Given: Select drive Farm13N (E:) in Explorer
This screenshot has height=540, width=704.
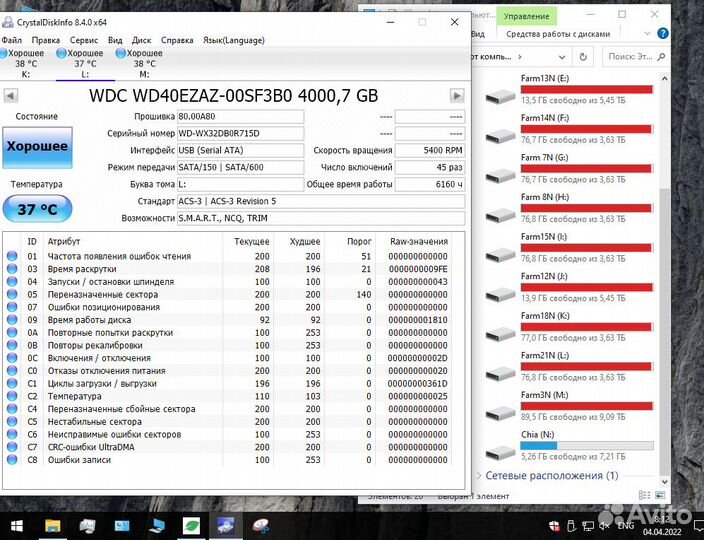Looking at the screenshot, I should point(569,90).
